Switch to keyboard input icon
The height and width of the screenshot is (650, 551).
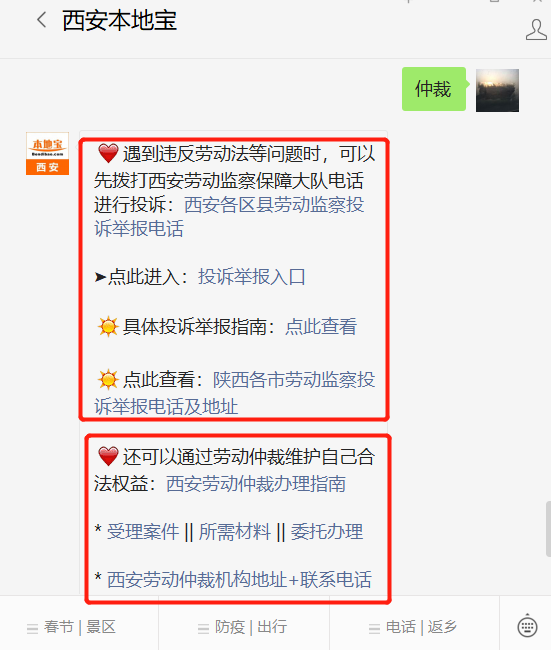point(527,626)
